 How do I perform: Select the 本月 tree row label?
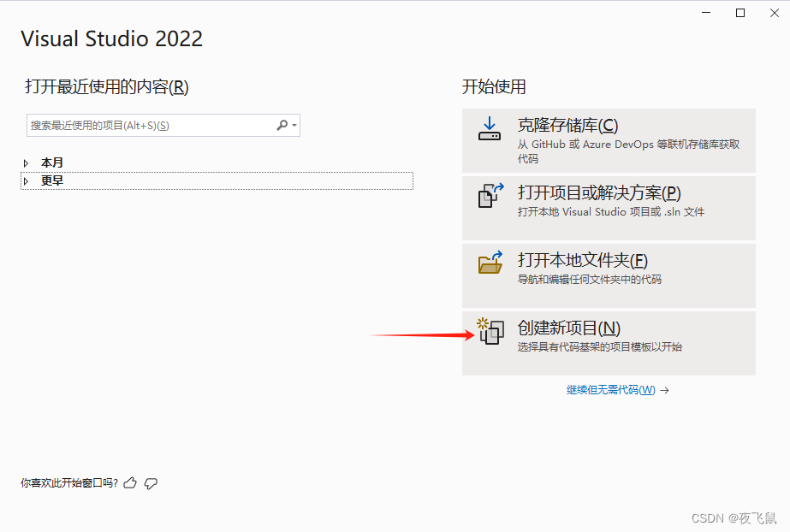[52, 163]
